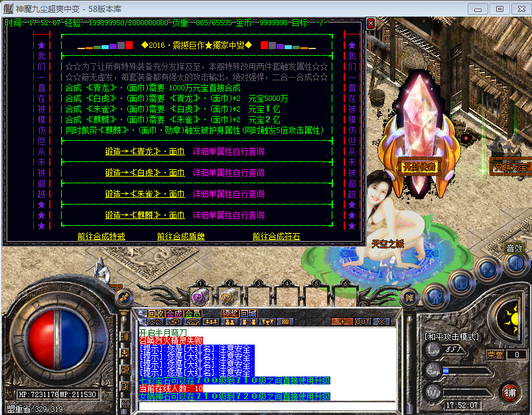Click 召唤烈火精灵失败 chat message
Viewport: 532px width, 415px height.
(x=171, y=341)
